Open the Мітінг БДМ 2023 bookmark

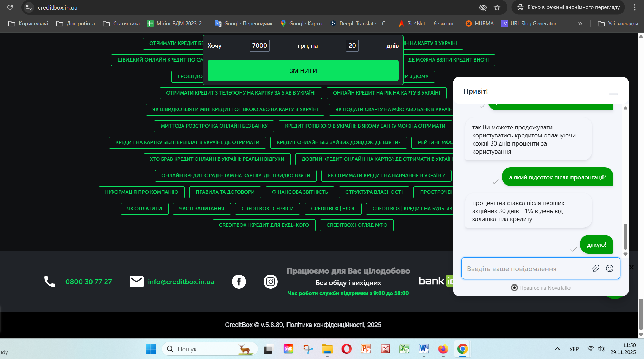point(176,24)
